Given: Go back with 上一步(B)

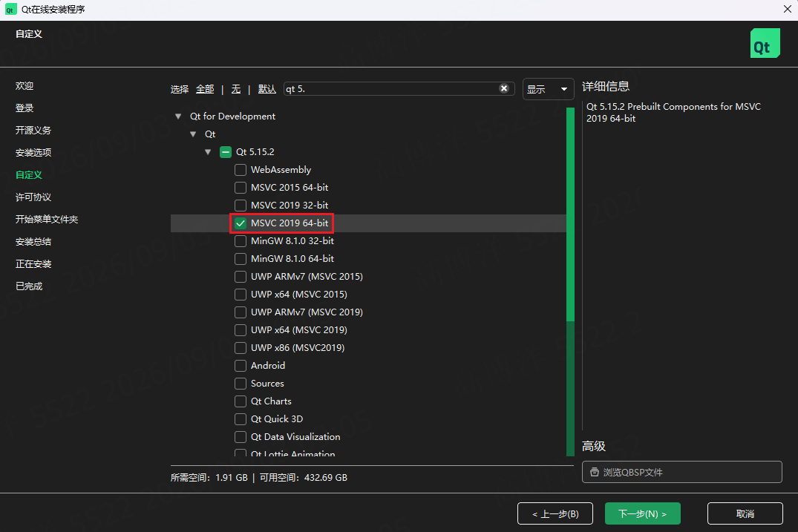Looking at the screenshot, I should point(555,513).
